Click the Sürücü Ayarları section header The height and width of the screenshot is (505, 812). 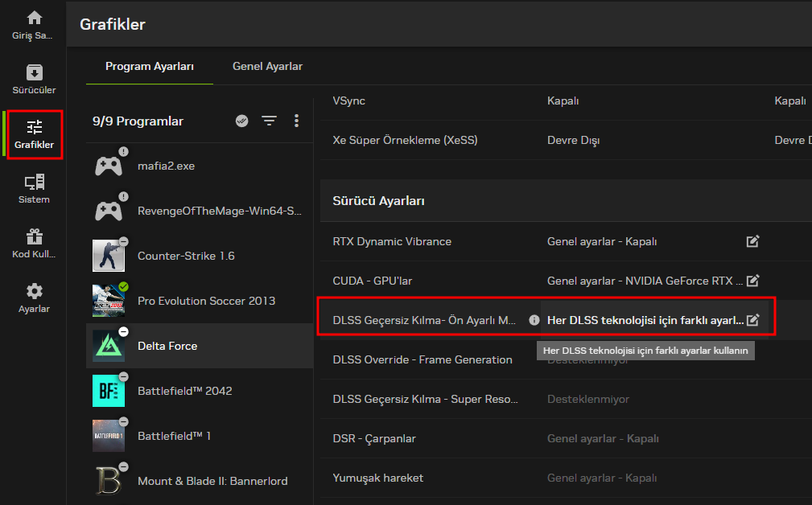pos(378,201)
